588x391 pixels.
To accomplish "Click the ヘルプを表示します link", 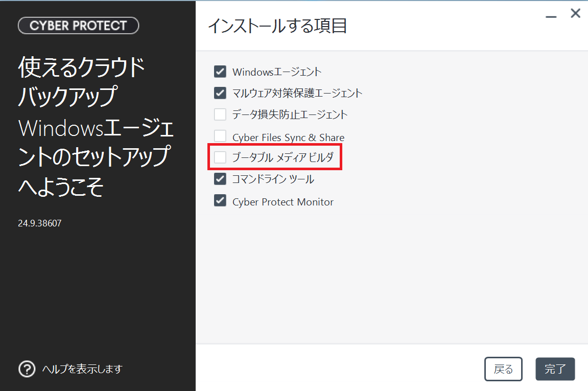I will 82,369.
